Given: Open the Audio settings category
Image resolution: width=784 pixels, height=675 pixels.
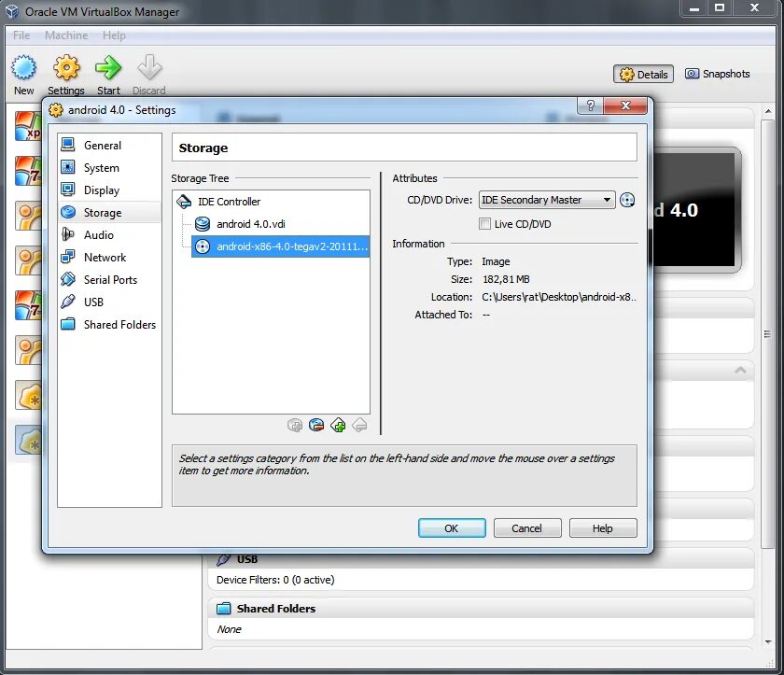Looking at the screenshot, I should tap(109, 235).
